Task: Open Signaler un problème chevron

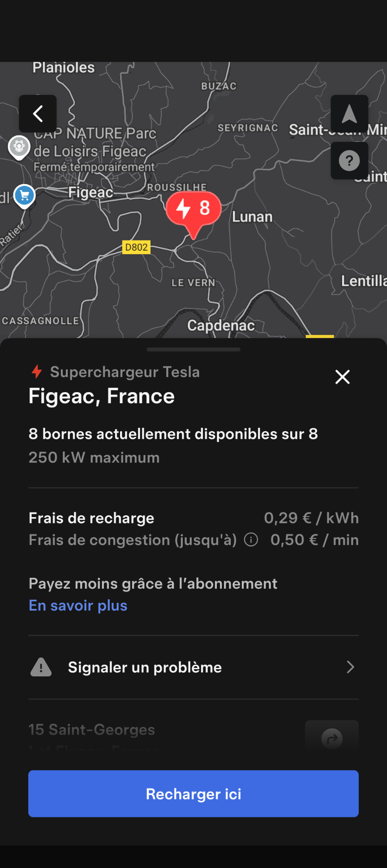Action: click(x=350, y=667)
